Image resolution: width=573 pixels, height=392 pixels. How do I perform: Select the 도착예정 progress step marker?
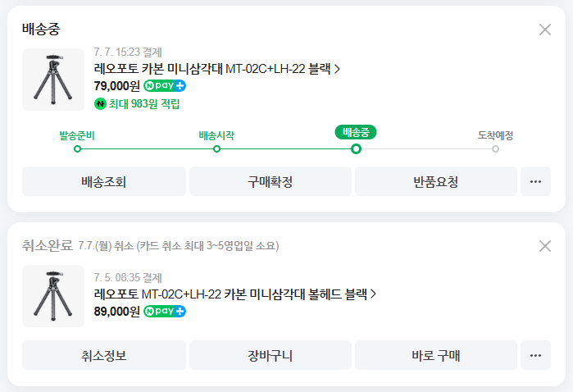(x=495, y=148)
